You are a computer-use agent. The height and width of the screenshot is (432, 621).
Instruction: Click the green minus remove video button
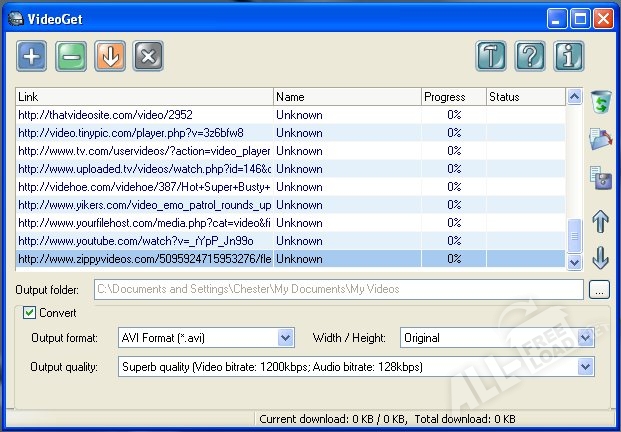[x=71, y=56]
